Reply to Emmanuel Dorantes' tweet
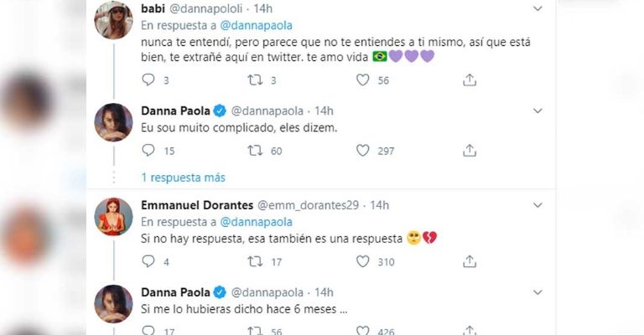644x335 pixels. coord(148,261)
